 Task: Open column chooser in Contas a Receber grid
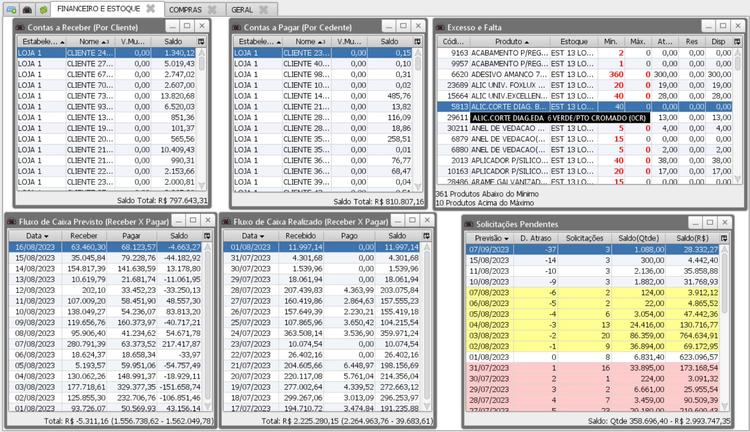[x=203, y=42]
